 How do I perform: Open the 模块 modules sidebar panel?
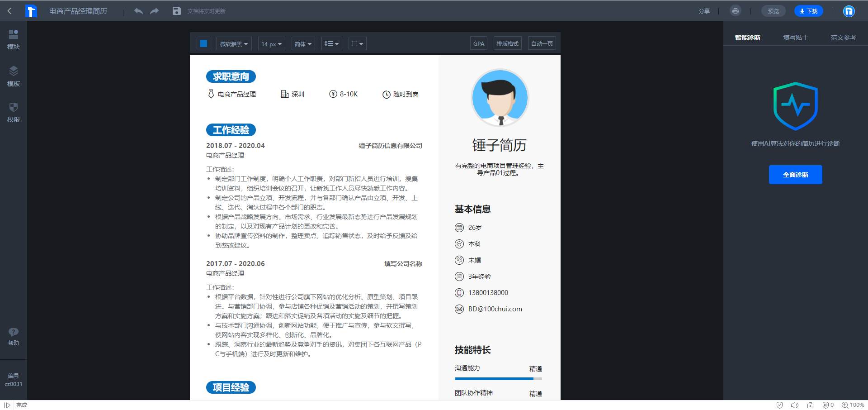coord(14,39)
